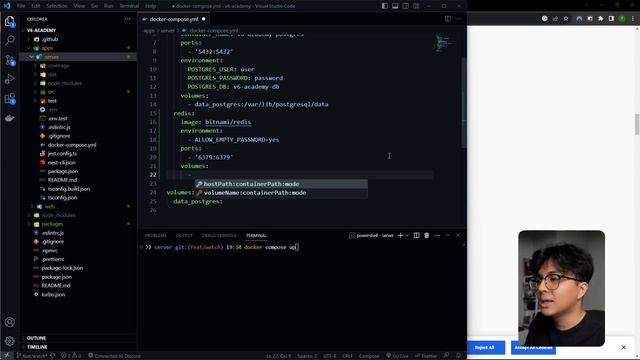Viewport: 640px width, 360px height.
Task: Open the Accounts menu icon
Action: tap(10, 322)
